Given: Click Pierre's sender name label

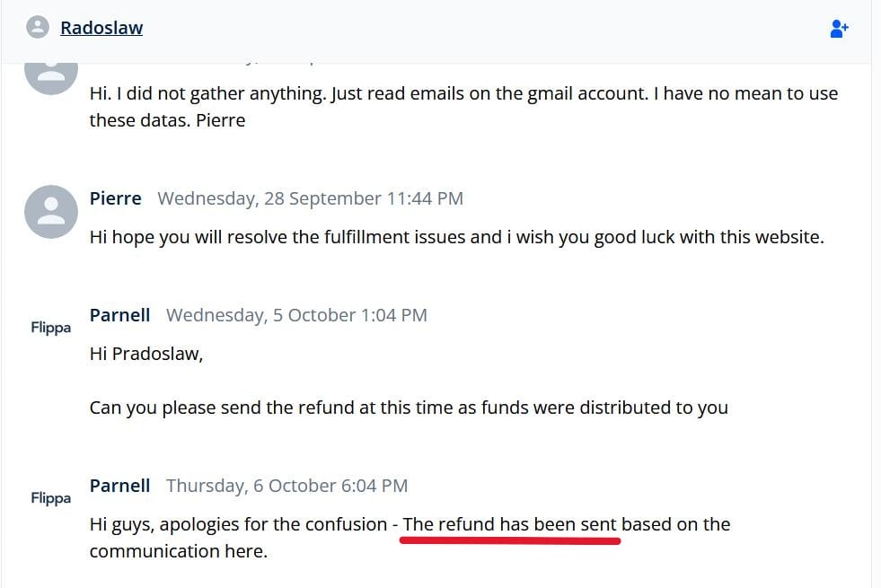Looking at the screenshot, I should (x=115, y=198).
